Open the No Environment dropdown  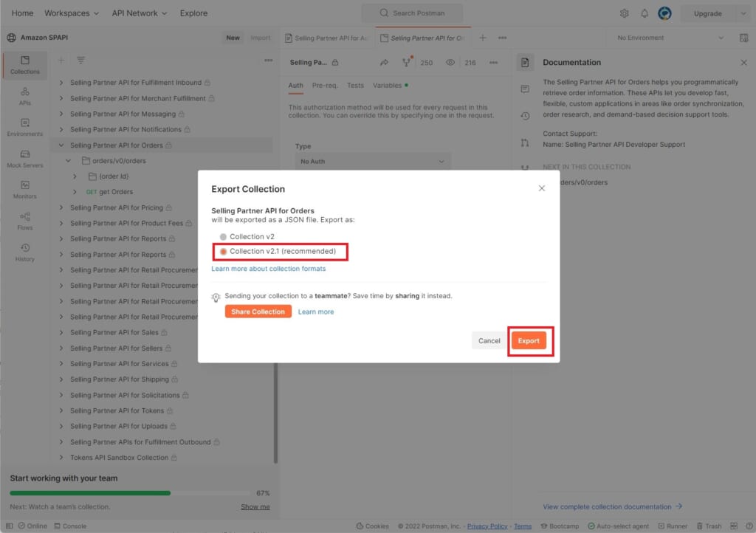tap(670, 38)
